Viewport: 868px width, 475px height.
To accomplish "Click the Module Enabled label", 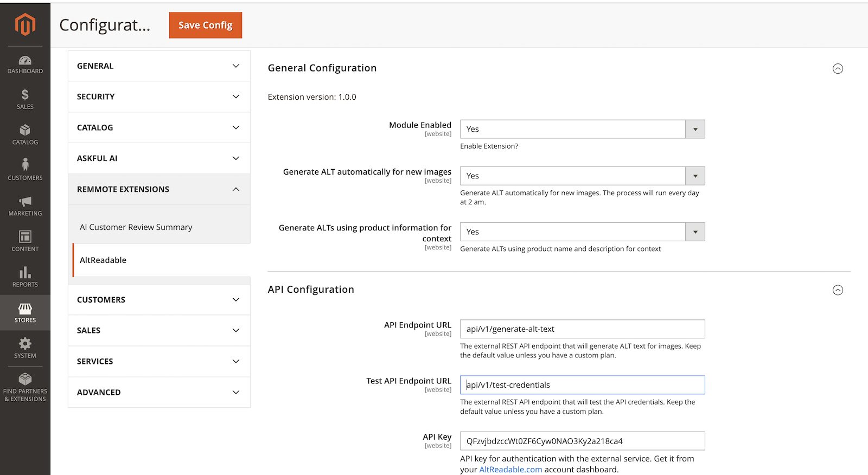I will tap(420, 125).
